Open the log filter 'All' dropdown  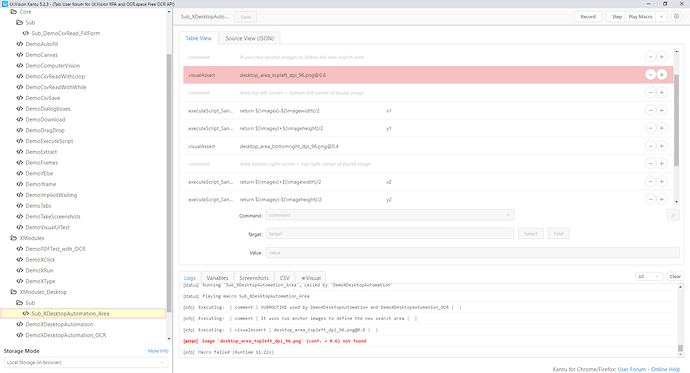tap(649, 276)
